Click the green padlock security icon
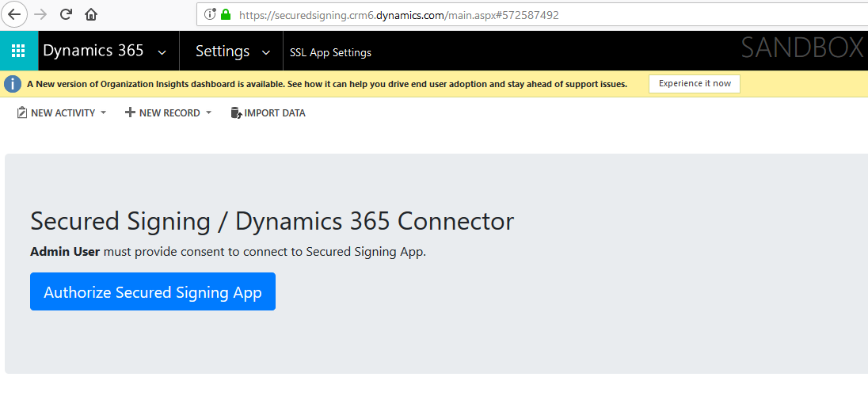Image resolution: width=868 pixels, height=415 pixels. point(226,14)
